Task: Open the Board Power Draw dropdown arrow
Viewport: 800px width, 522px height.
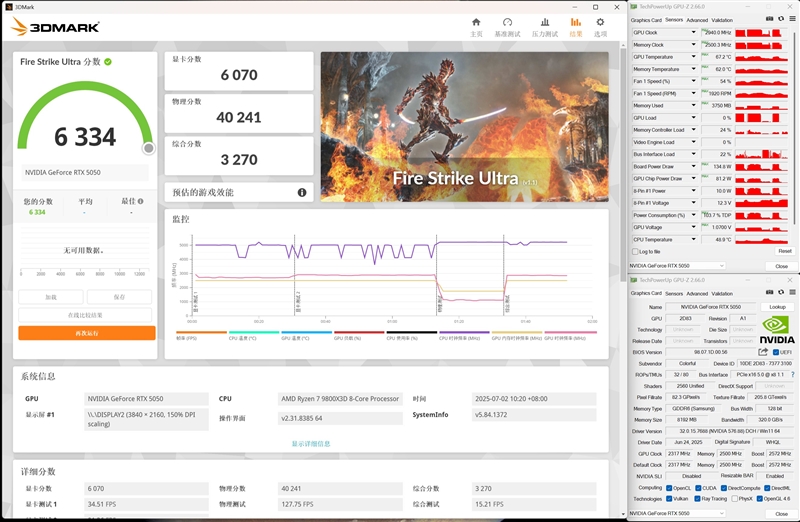Action: point(693,166)
